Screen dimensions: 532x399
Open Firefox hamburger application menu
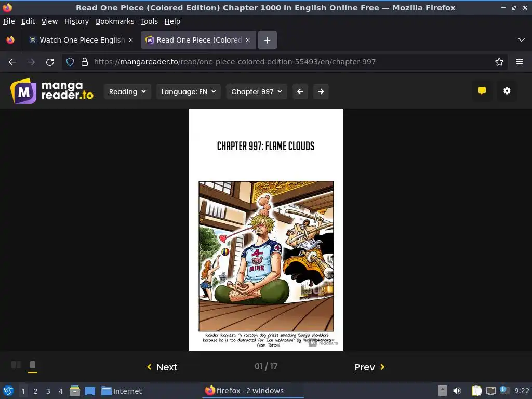coord(520,62)
